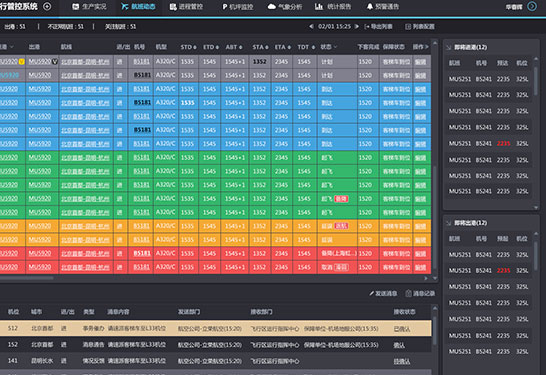Switch to the 航班动态 tab
Image resolution: width=546 pixels, height=375 pixels.
[138, 7]
